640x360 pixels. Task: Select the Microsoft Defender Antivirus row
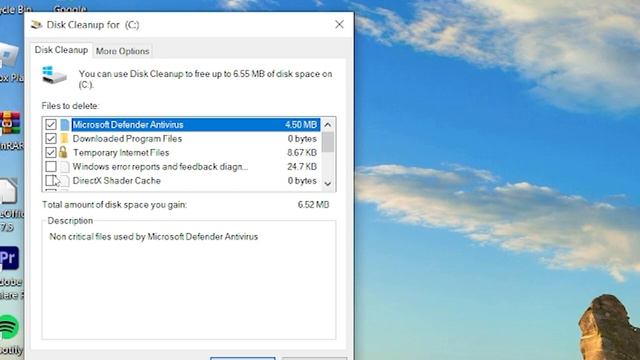(181, 124)
